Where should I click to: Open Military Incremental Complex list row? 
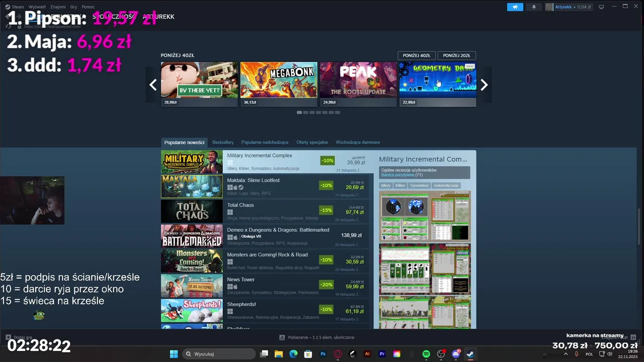click(x=268, y=162)
